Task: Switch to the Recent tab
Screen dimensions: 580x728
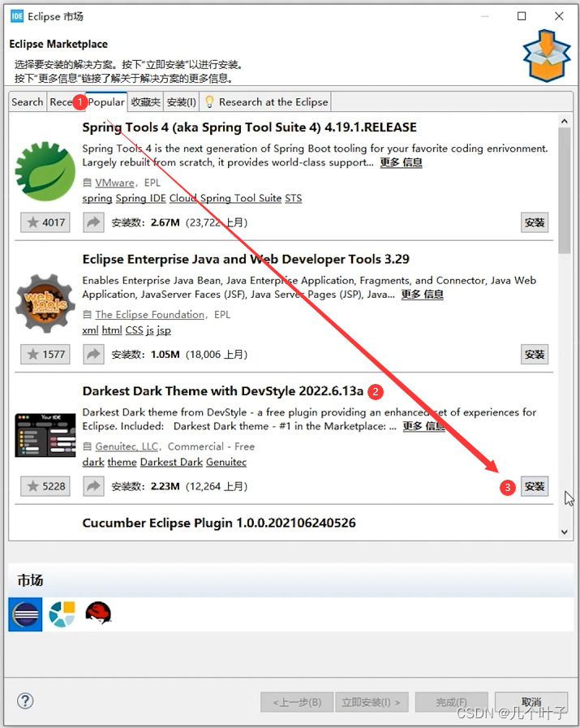Action: click(x=62, y=102)
